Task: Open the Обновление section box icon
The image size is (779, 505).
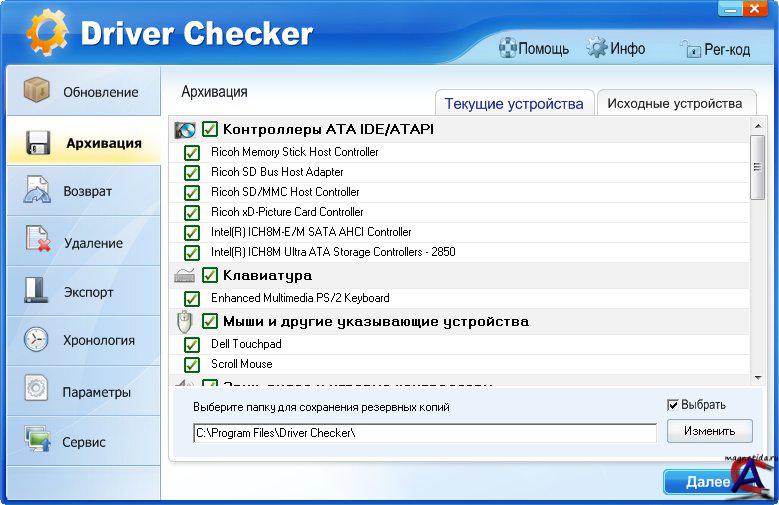Action: [37, 91]
